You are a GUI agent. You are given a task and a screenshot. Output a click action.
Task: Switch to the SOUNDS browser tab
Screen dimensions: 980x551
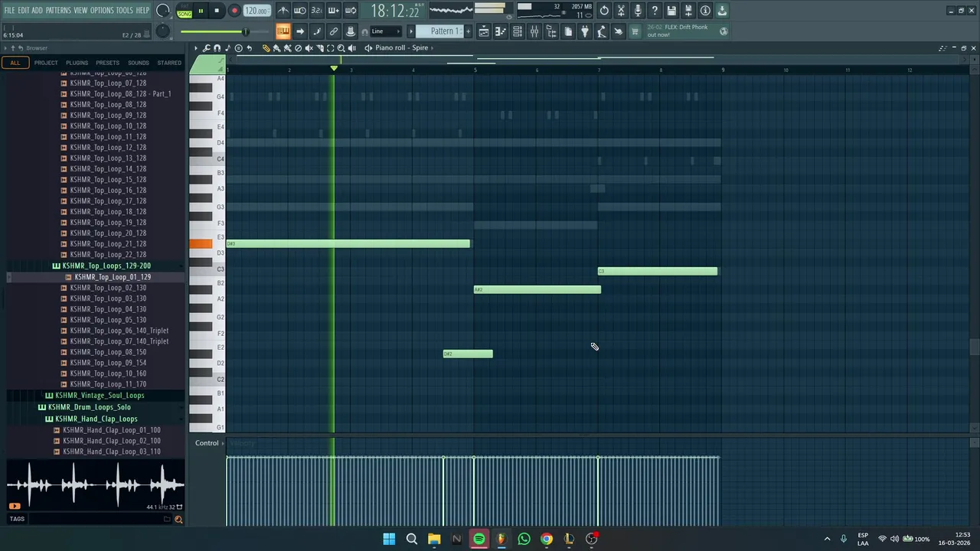coord(139,63)
